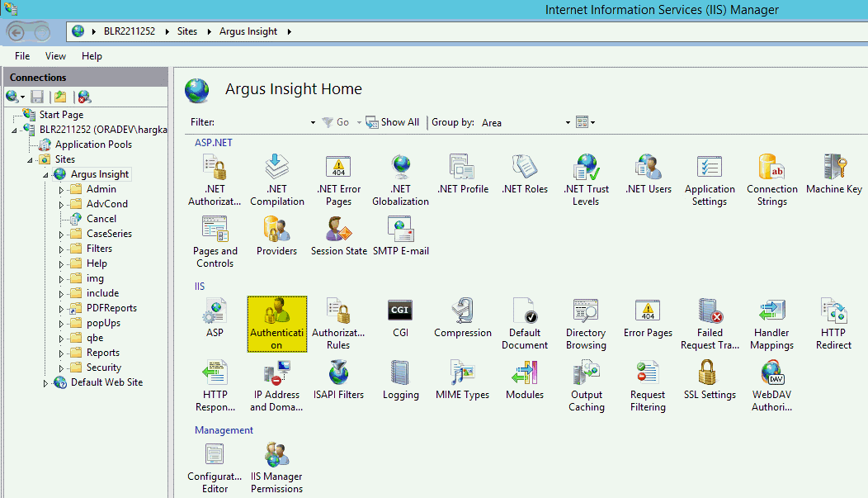Viewport: 868px width, 498px height.
Task: Click in the Filter input field
Action: coord(267,122)
